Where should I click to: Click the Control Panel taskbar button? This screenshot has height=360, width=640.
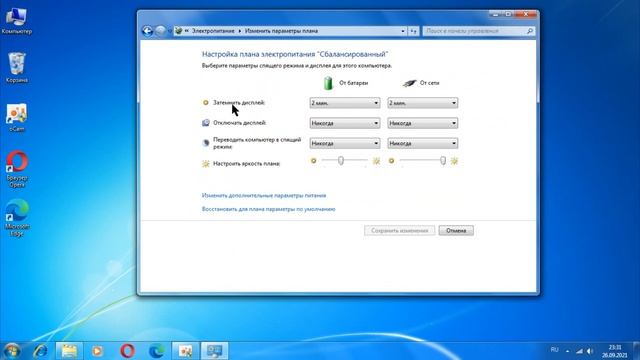[x=215, y=351]
